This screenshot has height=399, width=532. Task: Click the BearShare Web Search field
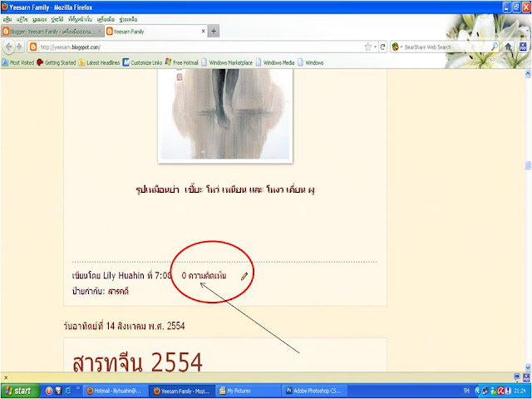click(446, 47)
